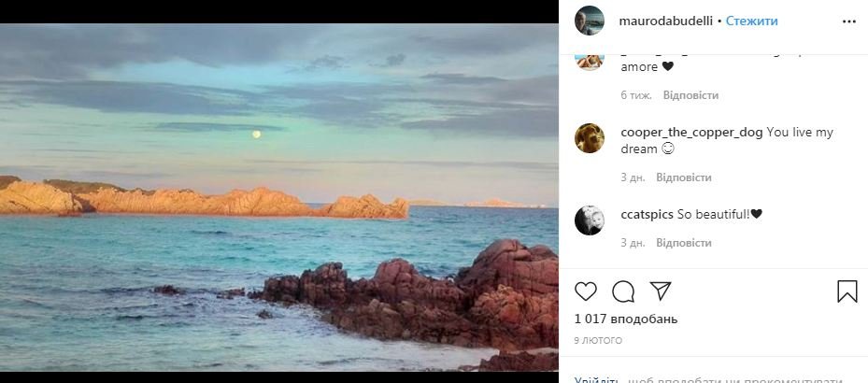The height and width of the screenshot is (383, 868).
Task: Open the avatar beside the "amore" comment
Action: [589, 58]
